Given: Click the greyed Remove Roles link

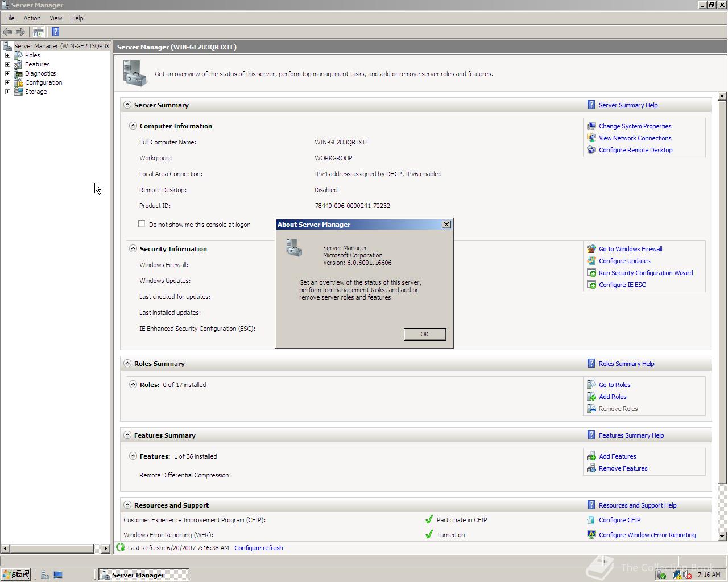Looking at the screenshot, I should (618, 409).
